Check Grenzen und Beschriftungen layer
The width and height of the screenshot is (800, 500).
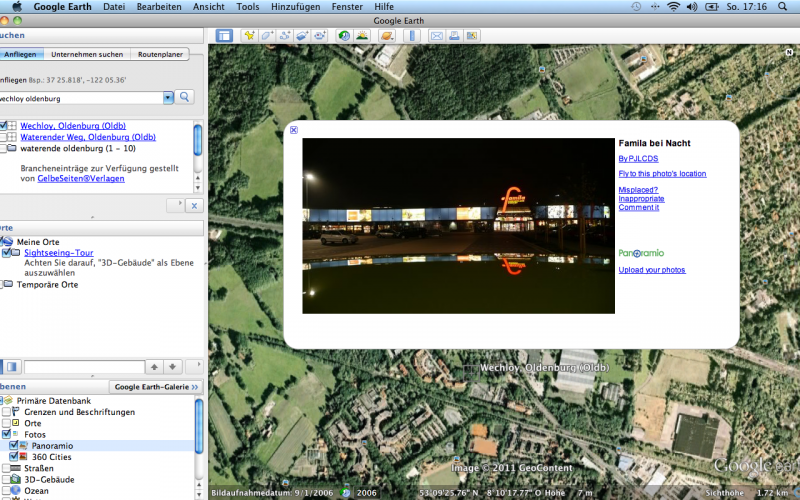(x=6, y=412)
